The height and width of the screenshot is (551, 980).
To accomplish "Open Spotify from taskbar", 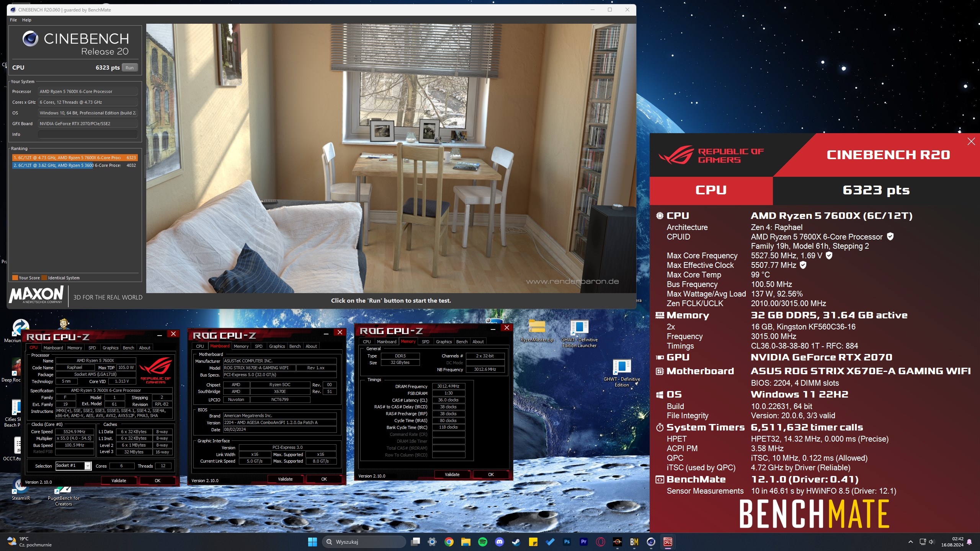I will tap(483, 542).
